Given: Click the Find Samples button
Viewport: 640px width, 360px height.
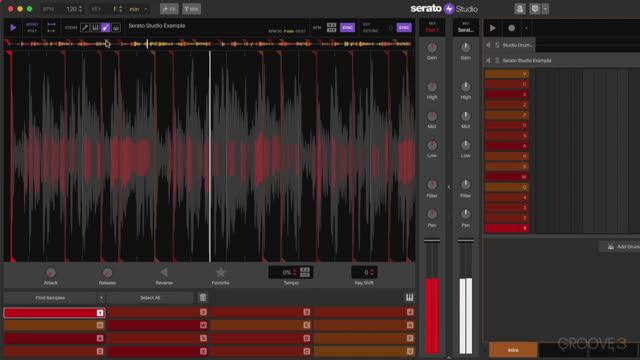Looking at the screenshot, I should pos(50,298).
